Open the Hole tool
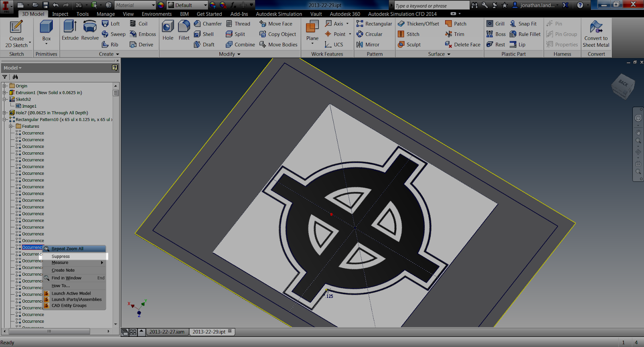The height and width of the screenshot is (347, 644). tap(168, 30)
